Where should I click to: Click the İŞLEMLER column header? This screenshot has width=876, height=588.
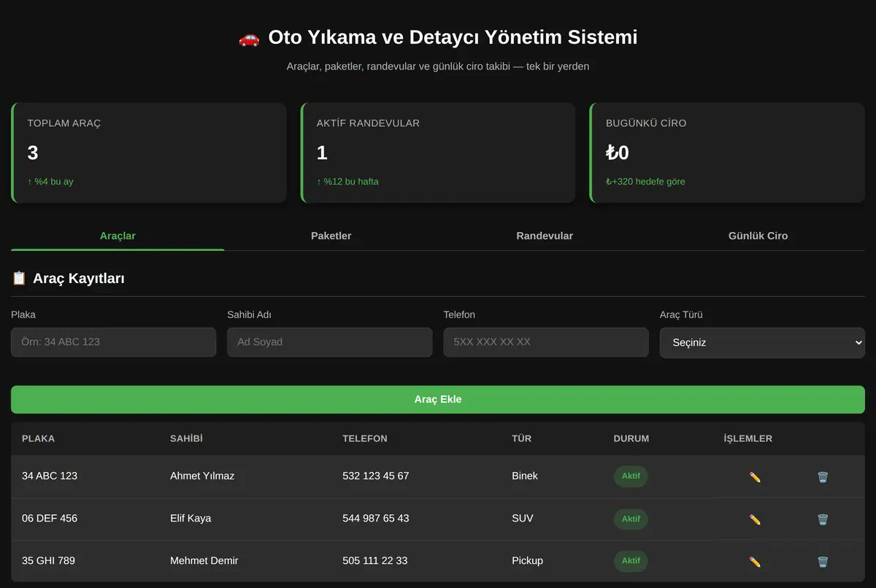(748, 438)
